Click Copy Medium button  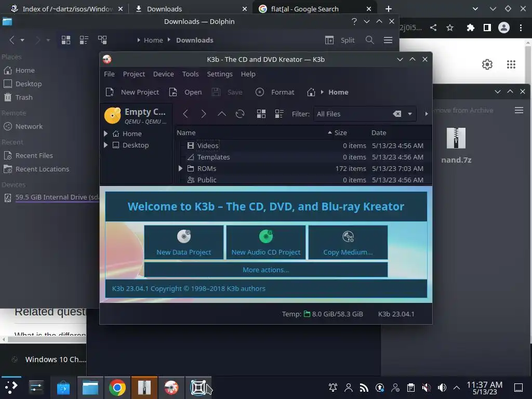pyautogui.click(x=348, y=242)
